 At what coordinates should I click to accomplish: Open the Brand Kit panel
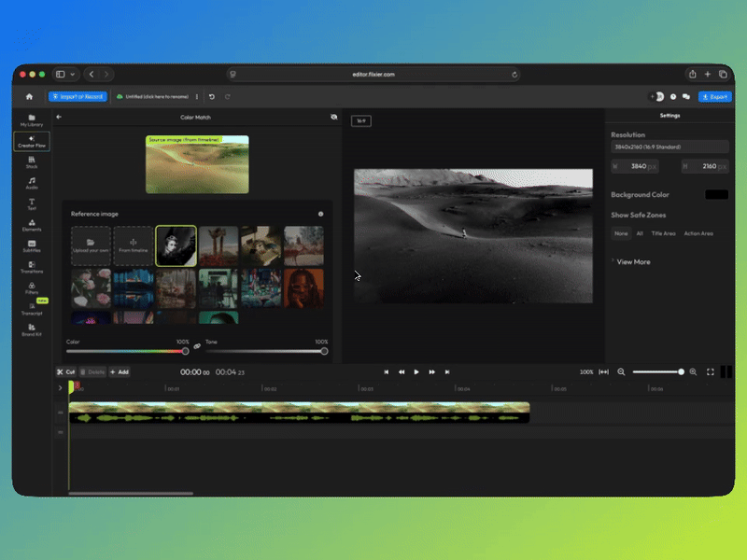32,330
